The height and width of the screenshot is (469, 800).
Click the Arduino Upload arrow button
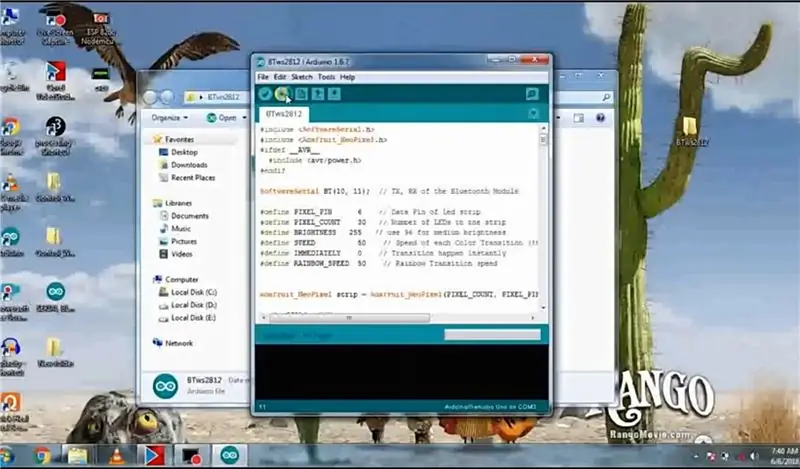tap(282, 94)
